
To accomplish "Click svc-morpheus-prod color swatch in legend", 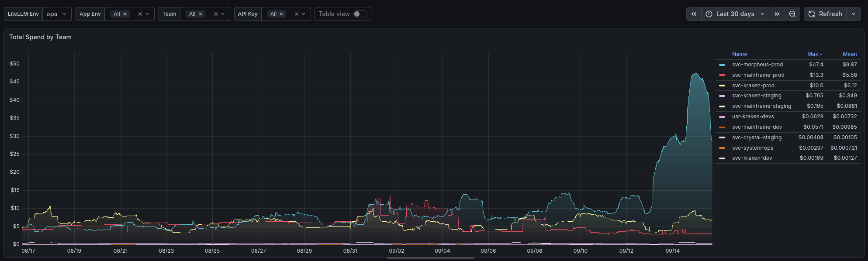I will pyautogui.click(x=722, y=65).
